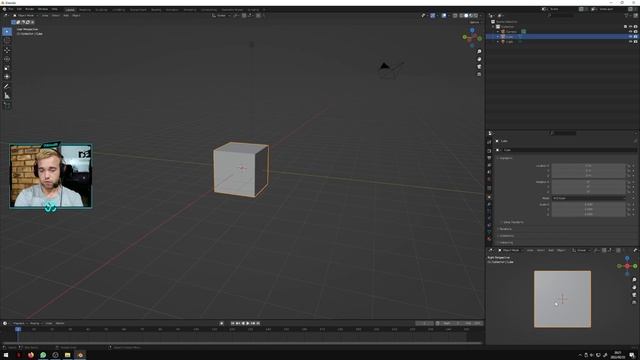
Task: Hide the Cube object via eye icon
Action: tap(631, 37)
